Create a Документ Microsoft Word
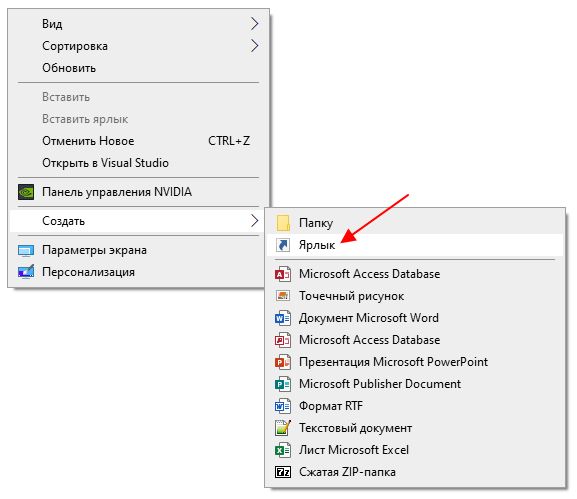The width and height of the screenshot is (577, 499). coord(415,318)
